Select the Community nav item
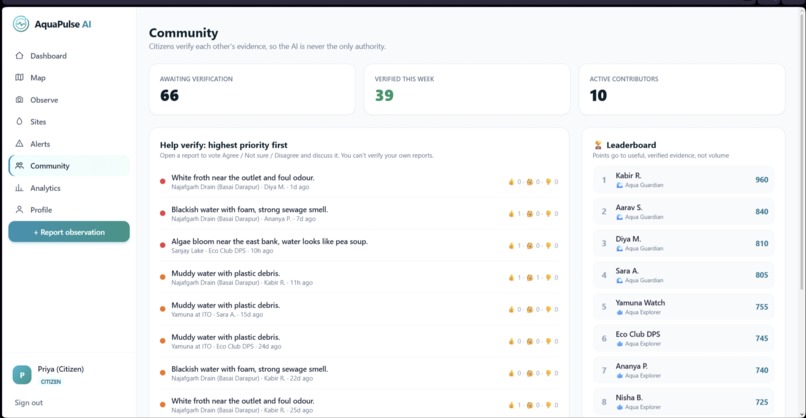This screenshot has height=418, width=806. pos(69,166)
